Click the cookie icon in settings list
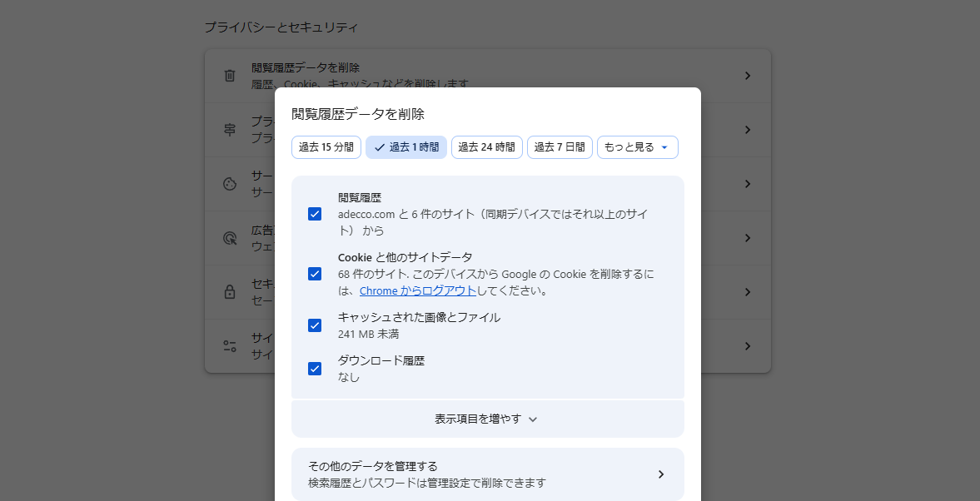Viewport: 980px width, 501px height. tap(230, 184)
